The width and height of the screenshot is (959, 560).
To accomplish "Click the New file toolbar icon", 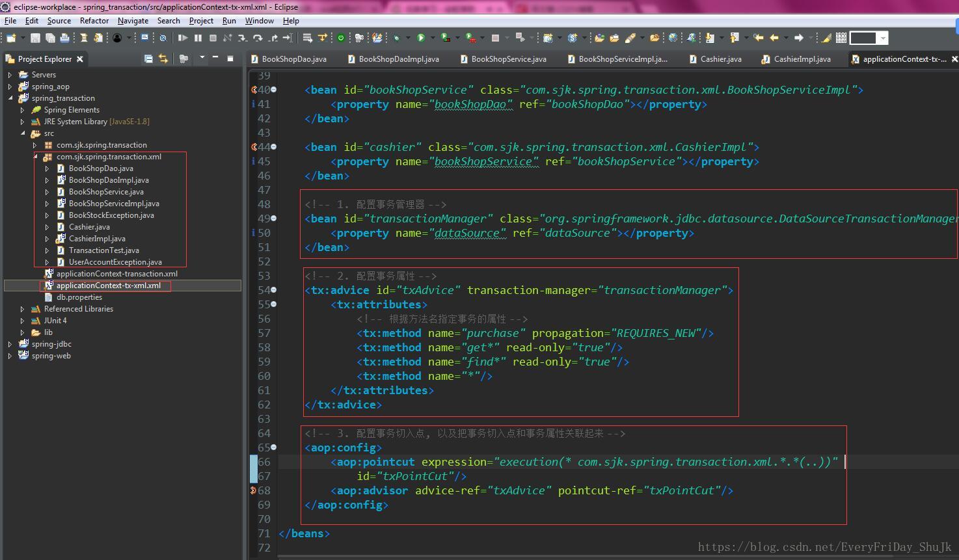I will pyautogui.click(x=10, y=38).
